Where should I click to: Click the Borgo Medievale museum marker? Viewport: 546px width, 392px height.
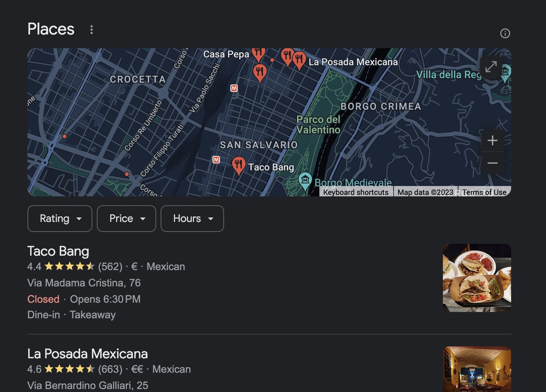[305, 181]
